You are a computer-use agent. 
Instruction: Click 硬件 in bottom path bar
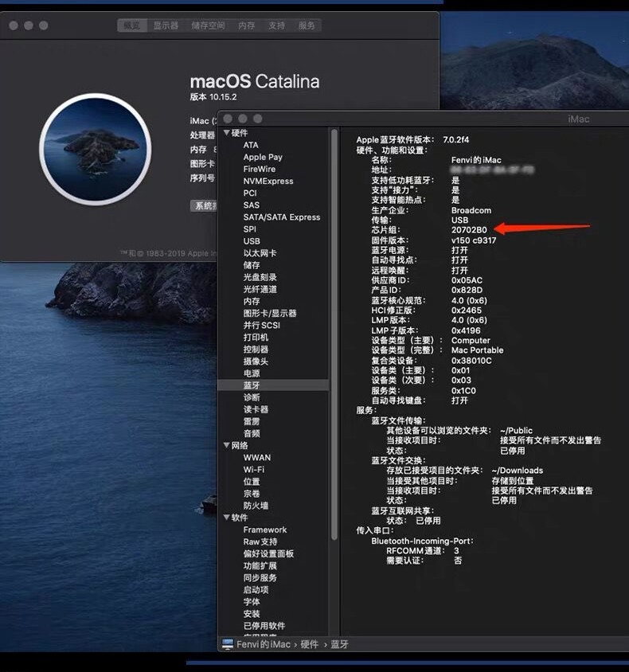[310, 644]
